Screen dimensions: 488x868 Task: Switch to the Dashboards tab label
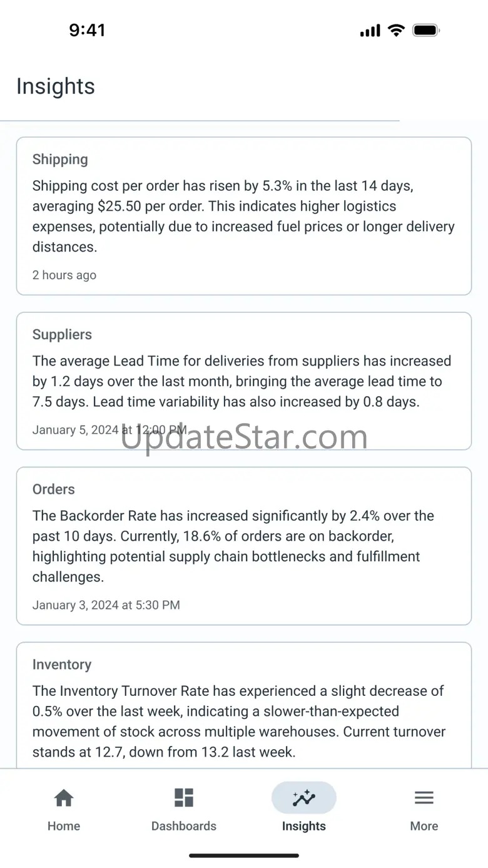click(184, 826)
